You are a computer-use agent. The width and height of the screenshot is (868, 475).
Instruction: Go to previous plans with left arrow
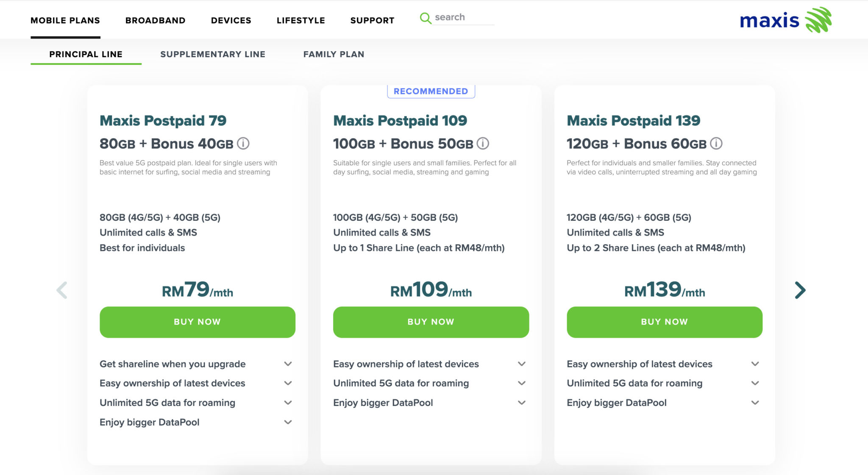coord(62,290)
